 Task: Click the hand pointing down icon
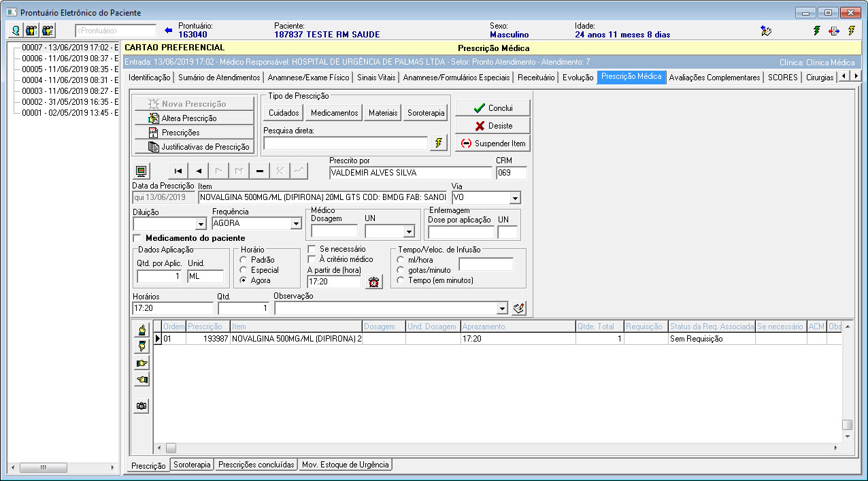click(141, 347)
